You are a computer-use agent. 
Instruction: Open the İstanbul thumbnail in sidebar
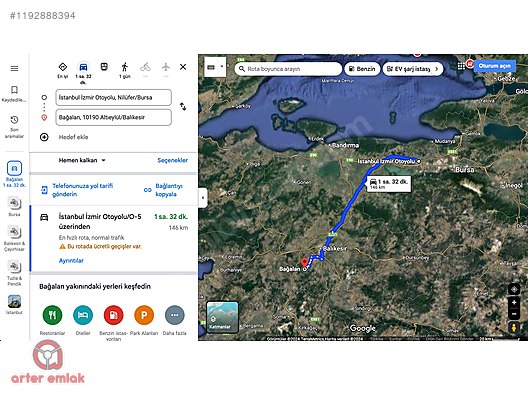coord(14,304)
